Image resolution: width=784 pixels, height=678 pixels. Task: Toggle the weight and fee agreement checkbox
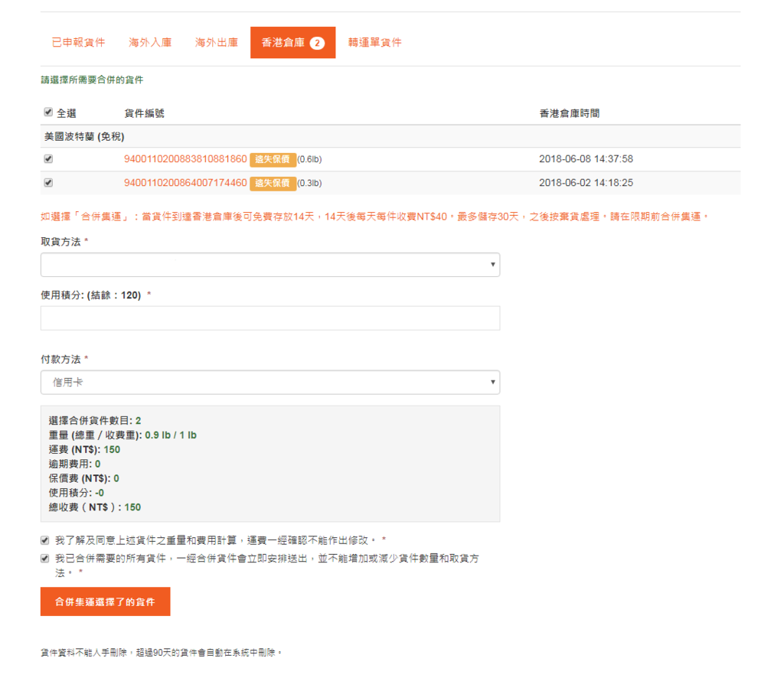(45, 540)
